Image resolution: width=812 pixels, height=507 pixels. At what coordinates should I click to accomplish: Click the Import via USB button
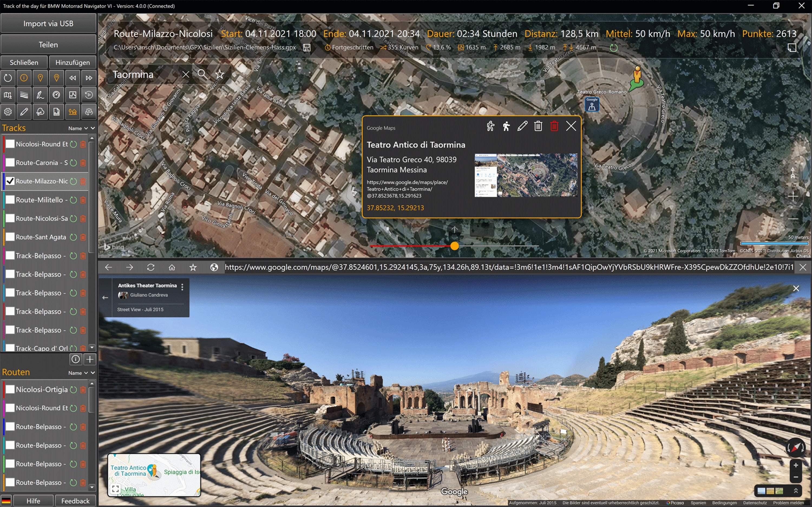tap(48, 24)
